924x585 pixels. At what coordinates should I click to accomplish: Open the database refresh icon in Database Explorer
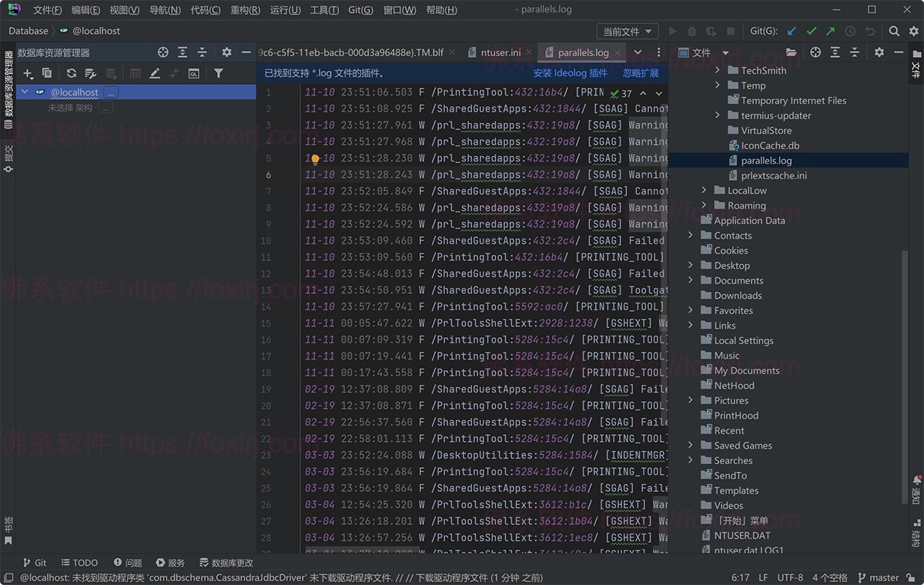[x=72, y=73]
